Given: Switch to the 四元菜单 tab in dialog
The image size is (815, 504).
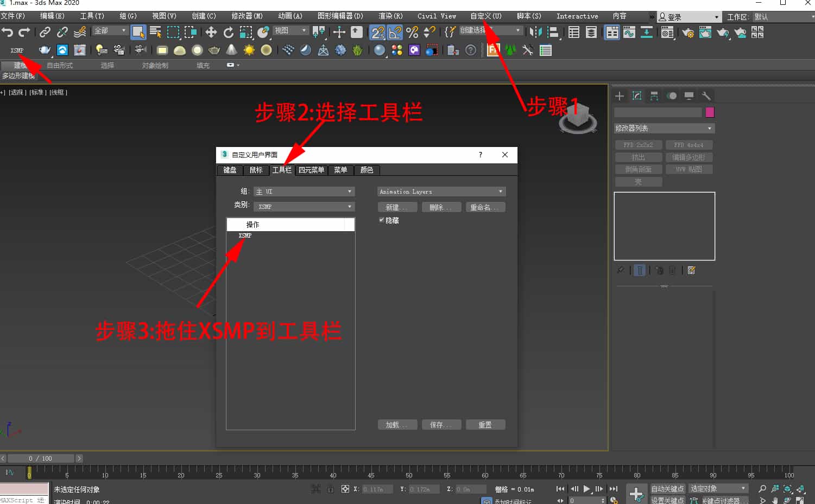Looking at the screenshot, I should pyautogui.click(x=312, y=170).
